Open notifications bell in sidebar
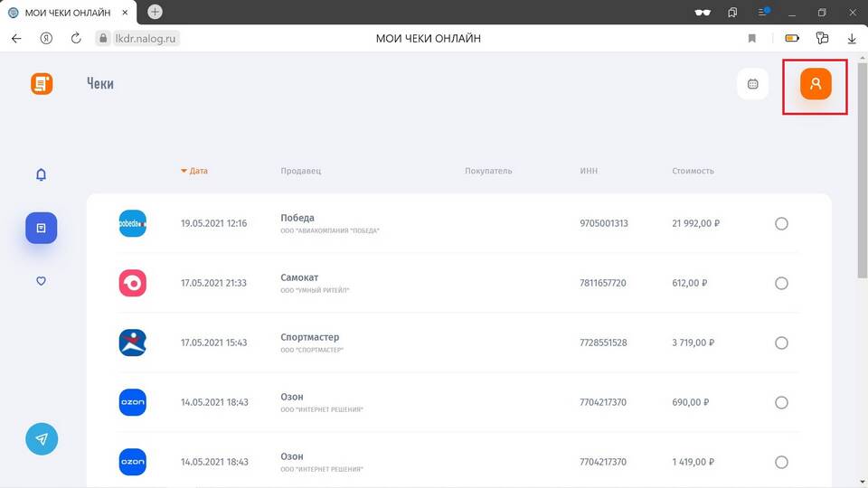 [x=41, y=174]
